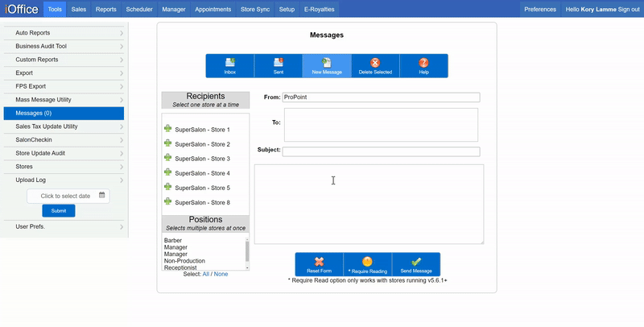Open the Help question mark icon
Viewport: 644px width, 327px height.
pyautogui.click(x=423, y=63)
